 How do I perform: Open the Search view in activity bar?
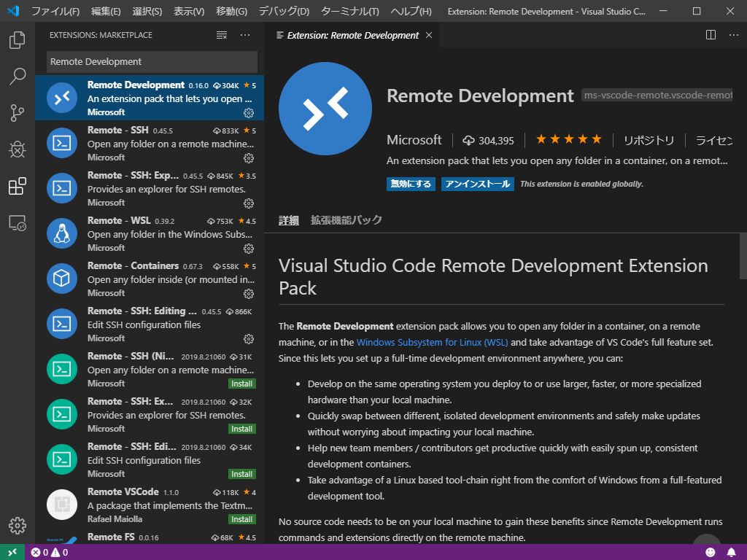18,76
